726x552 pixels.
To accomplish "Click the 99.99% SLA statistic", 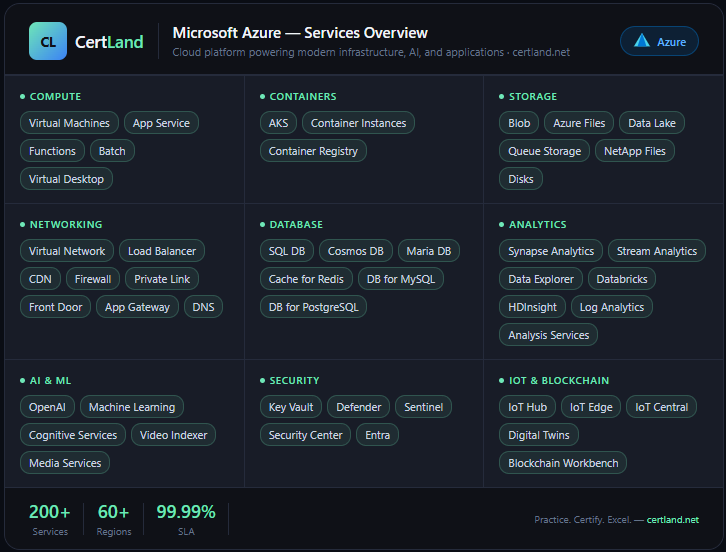I will [186, 519].
